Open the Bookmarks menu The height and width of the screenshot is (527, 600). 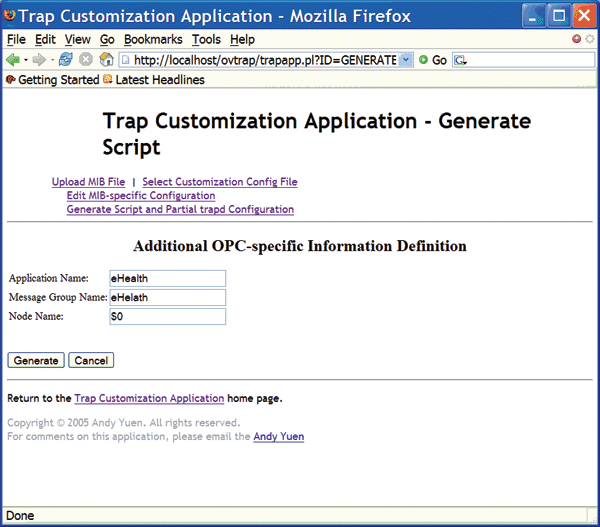[153, 39]
